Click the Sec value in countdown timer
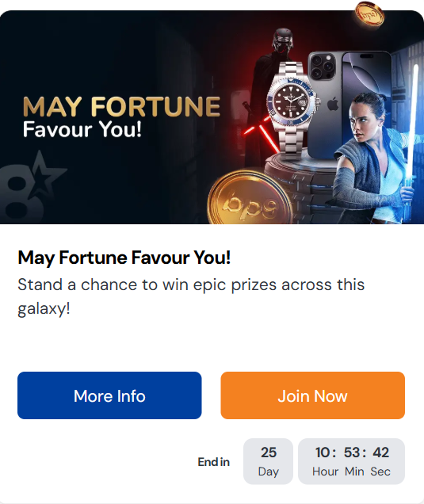The width and height of the screenshot is (424, 504). pyautogui.click(x=381, y=452)
